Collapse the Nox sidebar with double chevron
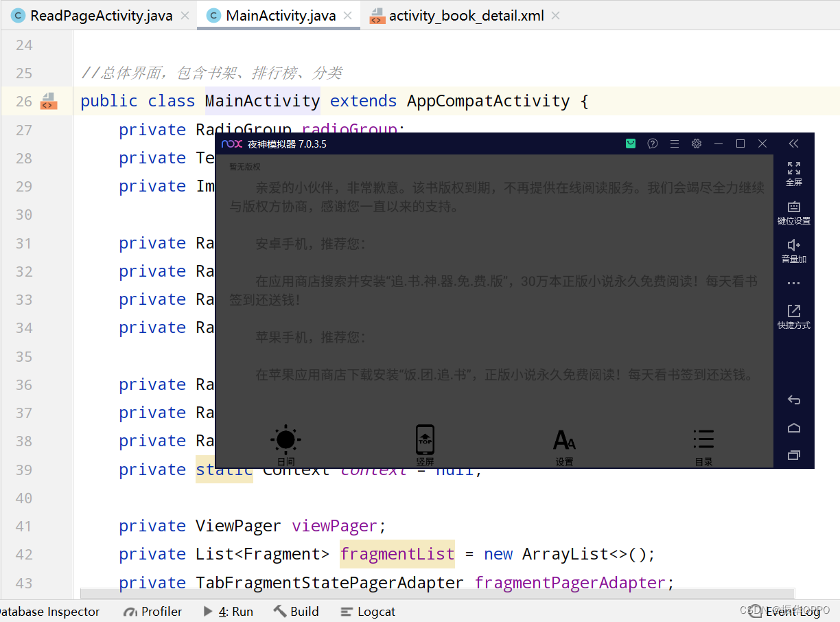Screen dimensions: 840x622 click(x=794, y=143)
